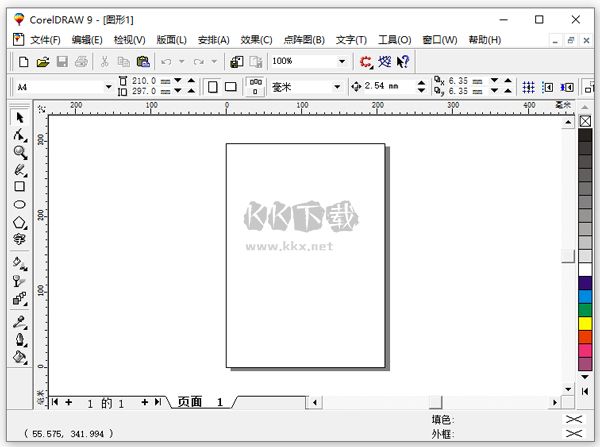Click the vertical scrollbar up arrow
The image size is (600, 447).
(568, 122)
